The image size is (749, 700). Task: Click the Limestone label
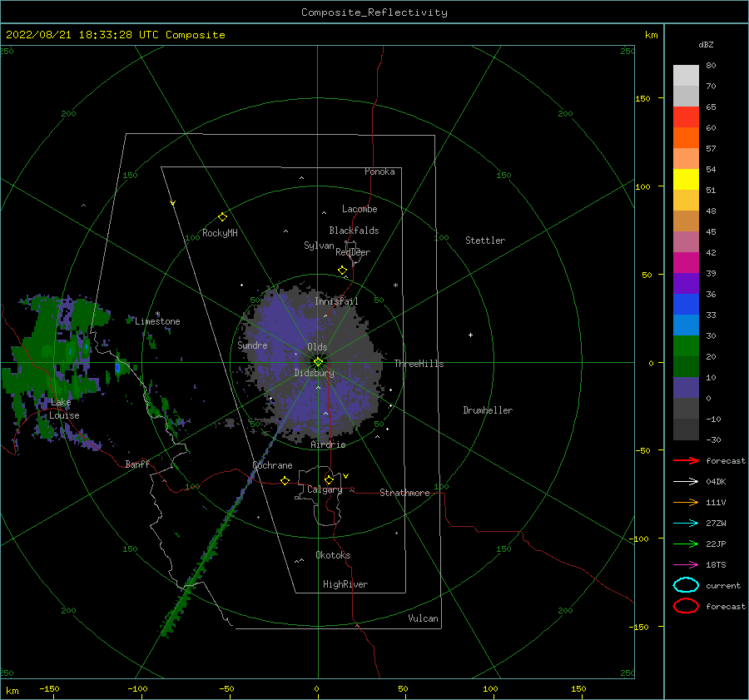157,321
